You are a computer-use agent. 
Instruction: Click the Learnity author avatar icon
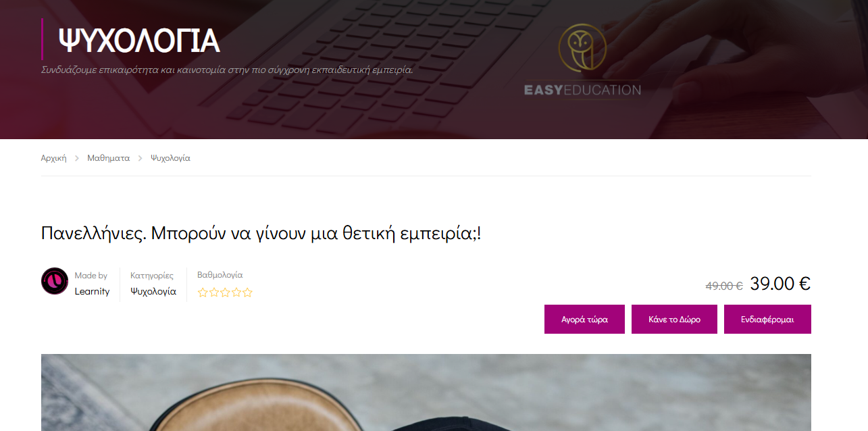coord(55,281)
